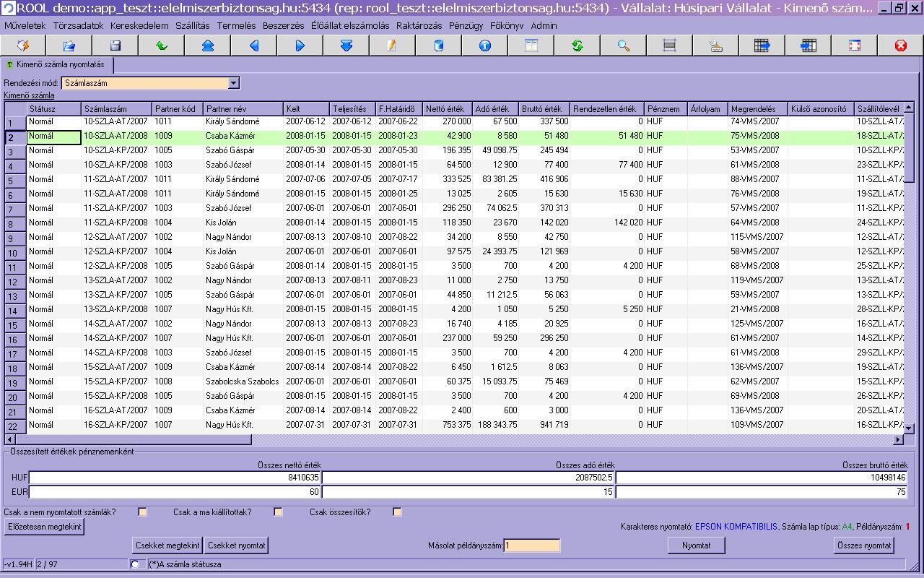Open the Raktározás menu
Image resolution: width=924 pixels, height=578 pixels.
click(x=419, y=25)
